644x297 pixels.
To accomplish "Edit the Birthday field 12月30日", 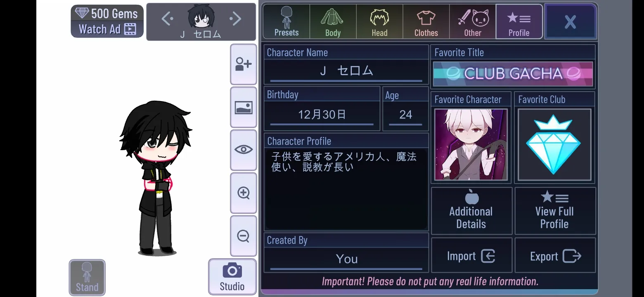I will (x=322, y=115).
